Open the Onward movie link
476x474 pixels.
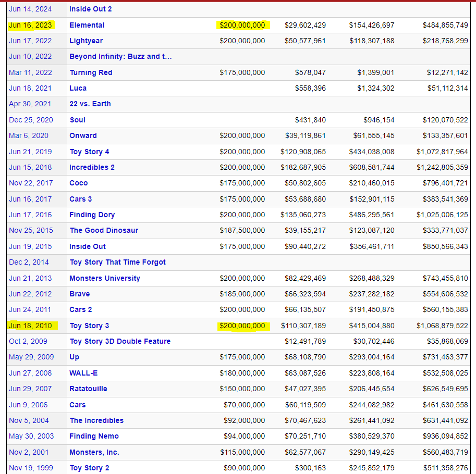(x=83, y=135)
